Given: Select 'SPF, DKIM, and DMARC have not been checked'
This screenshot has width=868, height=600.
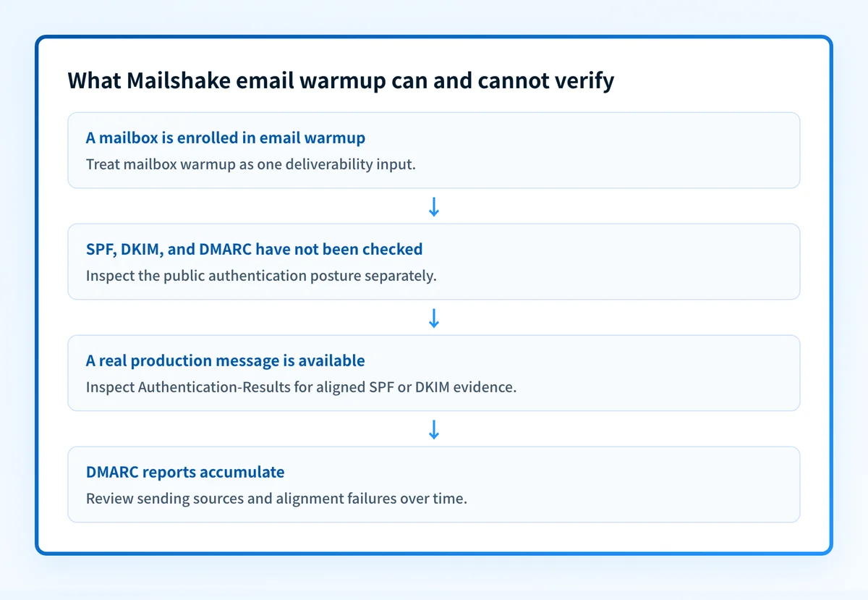Looking at the screenshot, I should [x=254, y=249].
